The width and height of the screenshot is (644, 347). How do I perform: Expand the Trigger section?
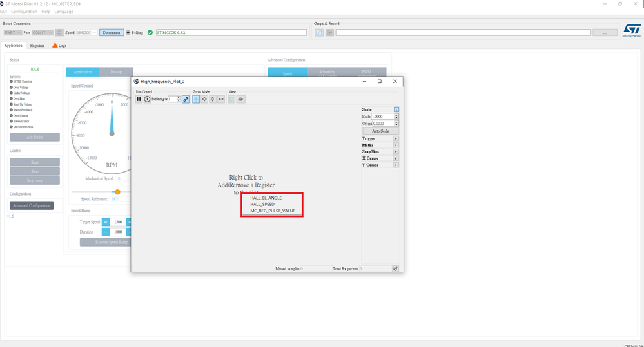(396, 138)
